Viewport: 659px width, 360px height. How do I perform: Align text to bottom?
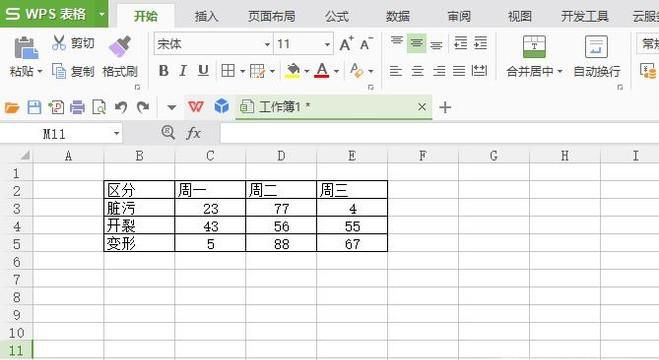pyautogui.click(x=436, y=44)
